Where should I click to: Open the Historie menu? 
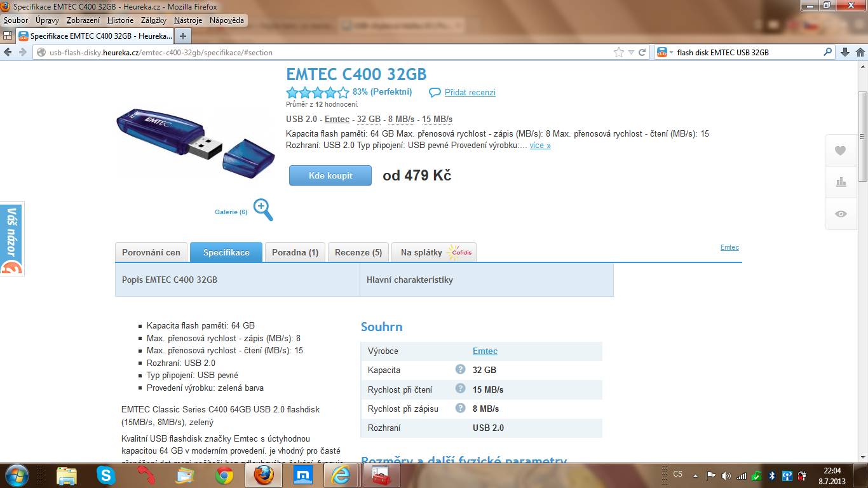click(x=121, y=20)
